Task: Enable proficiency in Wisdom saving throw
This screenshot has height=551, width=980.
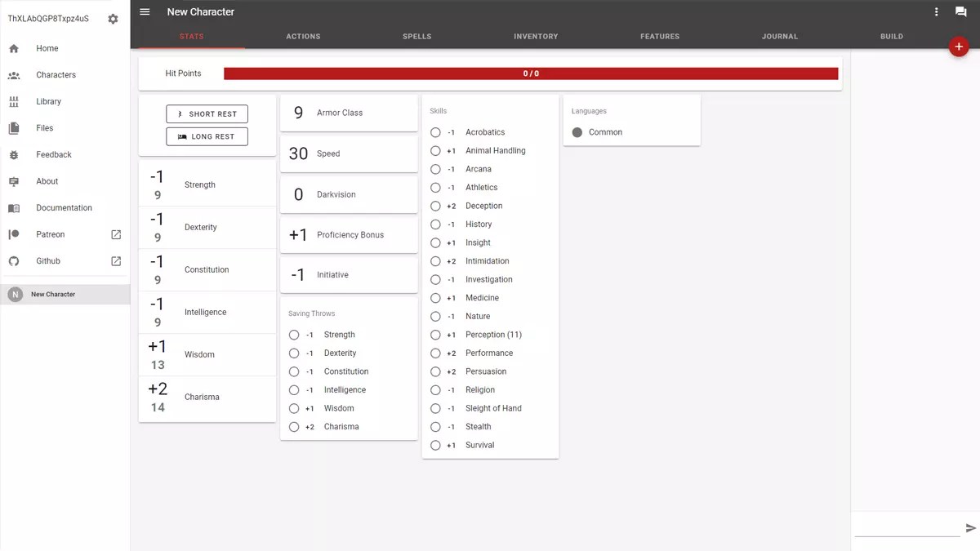Action: (294, 408)
